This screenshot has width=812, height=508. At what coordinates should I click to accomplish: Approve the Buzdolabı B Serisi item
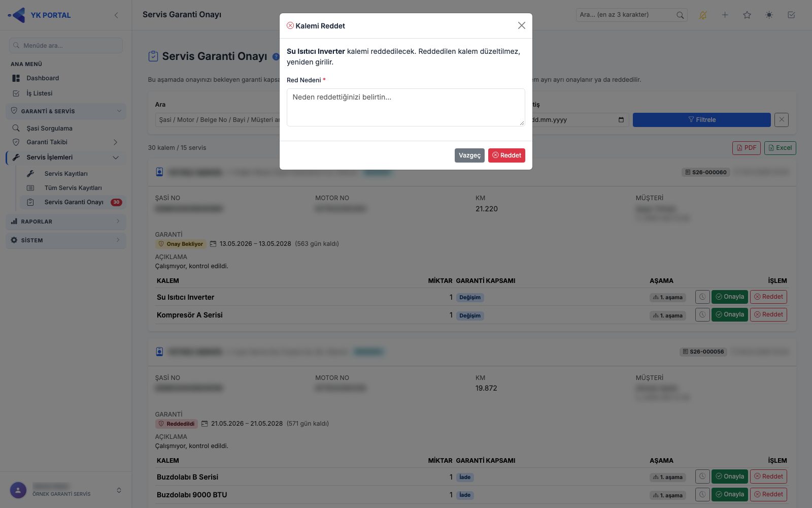click(729, 477)
